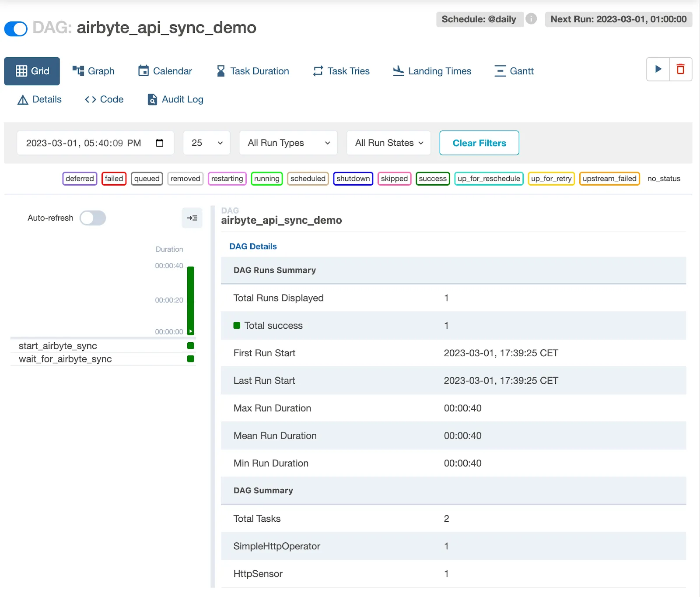Click the Last Run Start timestamp

501,381
